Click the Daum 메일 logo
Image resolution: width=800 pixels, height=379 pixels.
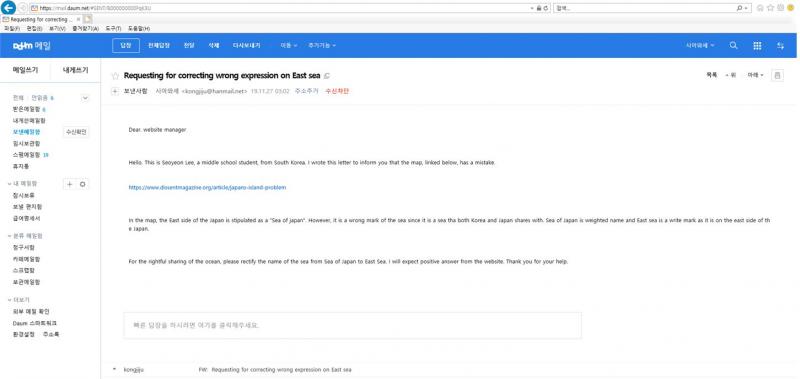pos(32,45)
